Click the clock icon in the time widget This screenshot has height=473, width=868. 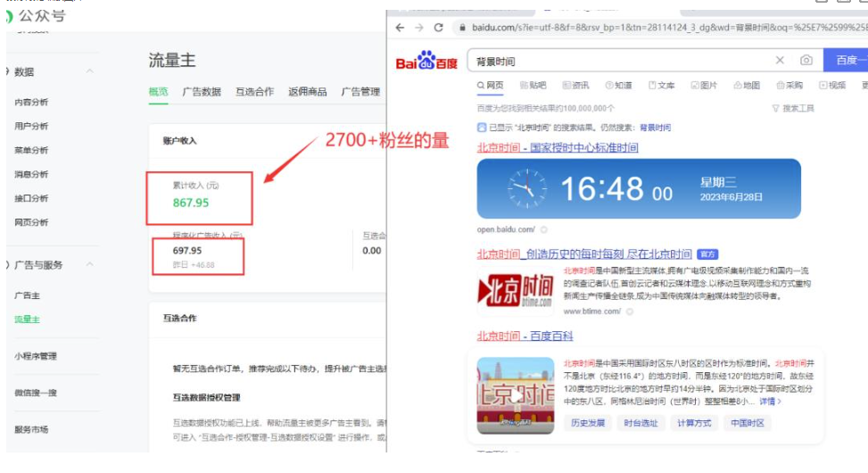[527, 188]
